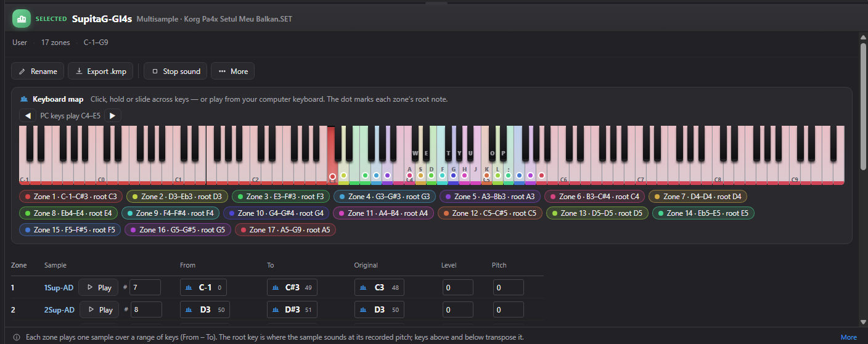Edit zone 2 Level field
The height and width of the screenshot is (344, 868).
[458, 309]
